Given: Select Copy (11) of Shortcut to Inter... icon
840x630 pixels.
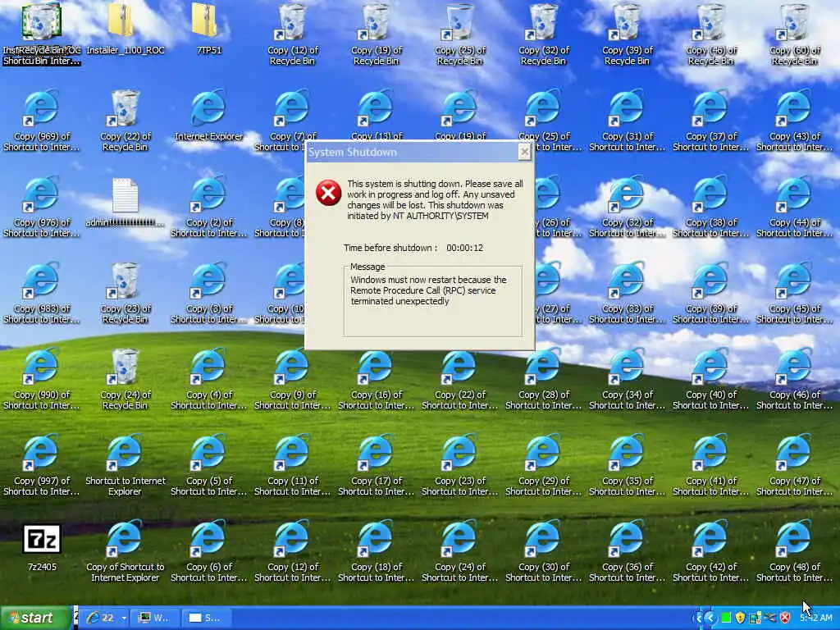Looking at the screenshot, I should (x=293, y=466).
